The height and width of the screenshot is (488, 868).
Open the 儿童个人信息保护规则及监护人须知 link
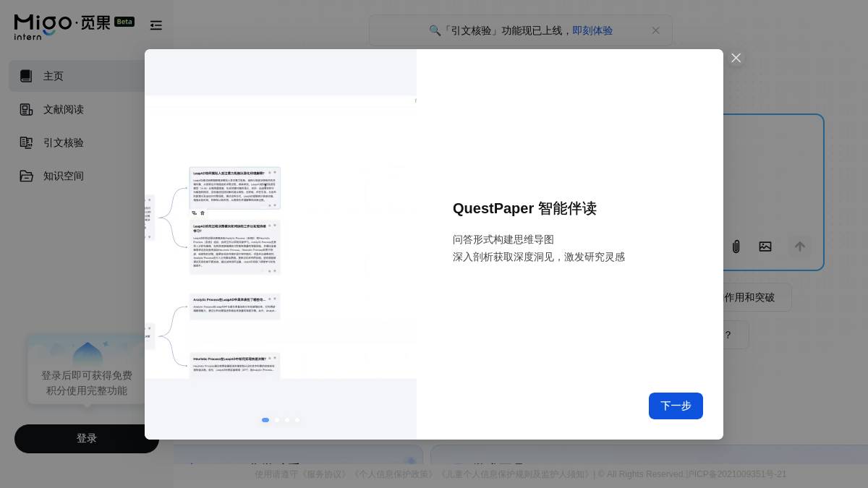(x=515, y=474)
